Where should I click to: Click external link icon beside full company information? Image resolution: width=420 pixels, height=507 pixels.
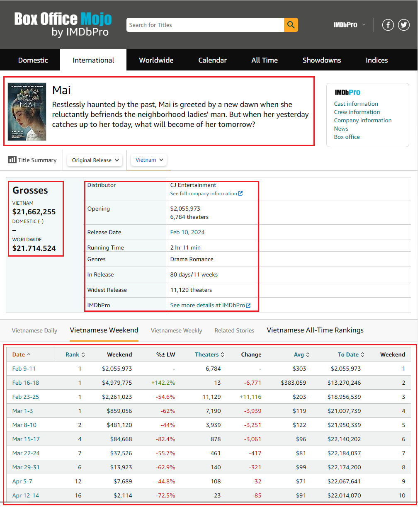240,194
